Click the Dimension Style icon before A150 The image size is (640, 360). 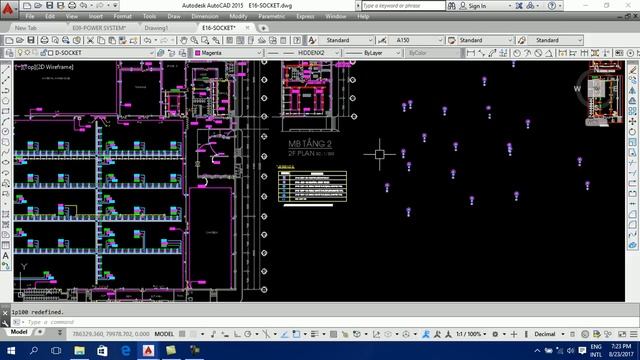point(382,40)
